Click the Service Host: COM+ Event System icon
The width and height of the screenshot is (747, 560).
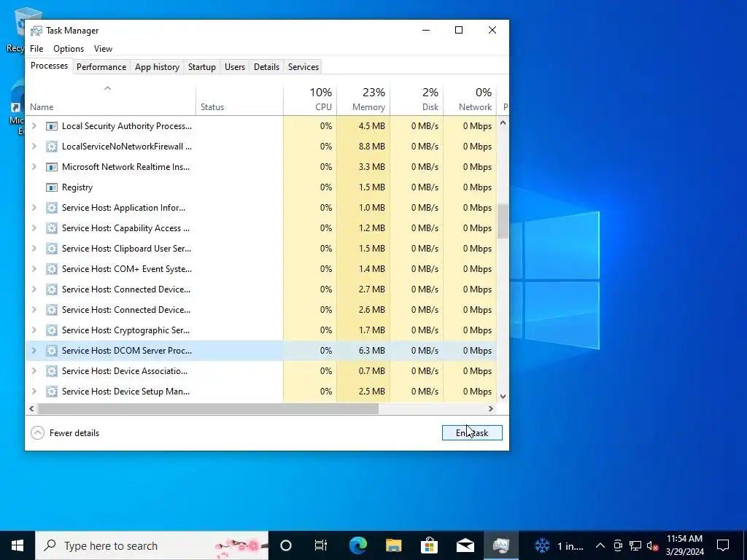52,269
